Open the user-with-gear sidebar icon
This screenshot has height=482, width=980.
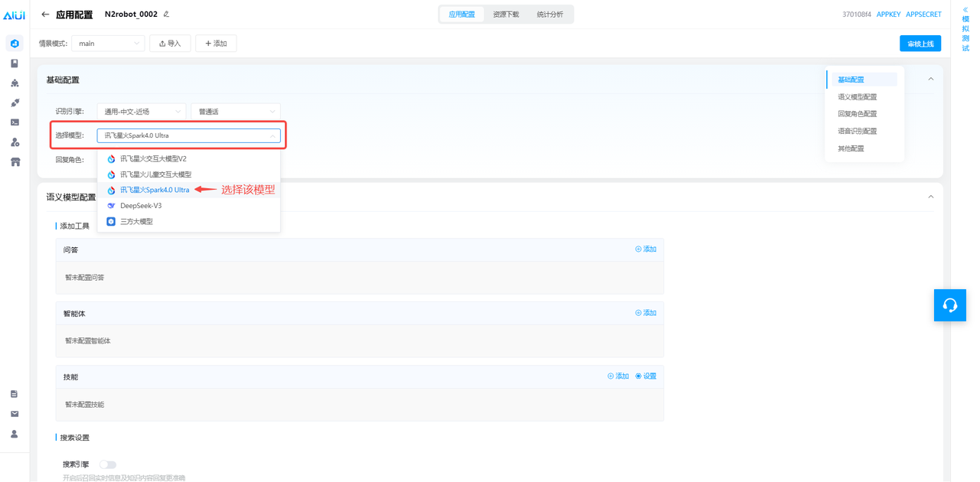pyautogui.click(x=15, y=142)
